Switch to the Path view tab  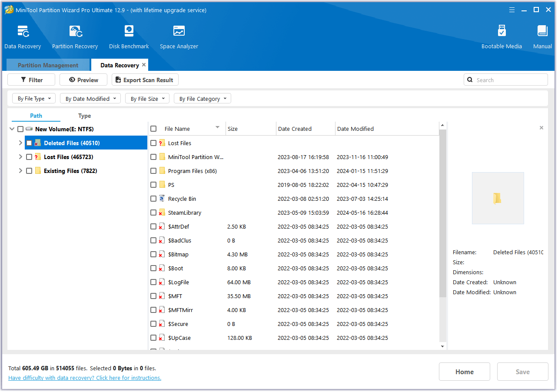(36, 116)
